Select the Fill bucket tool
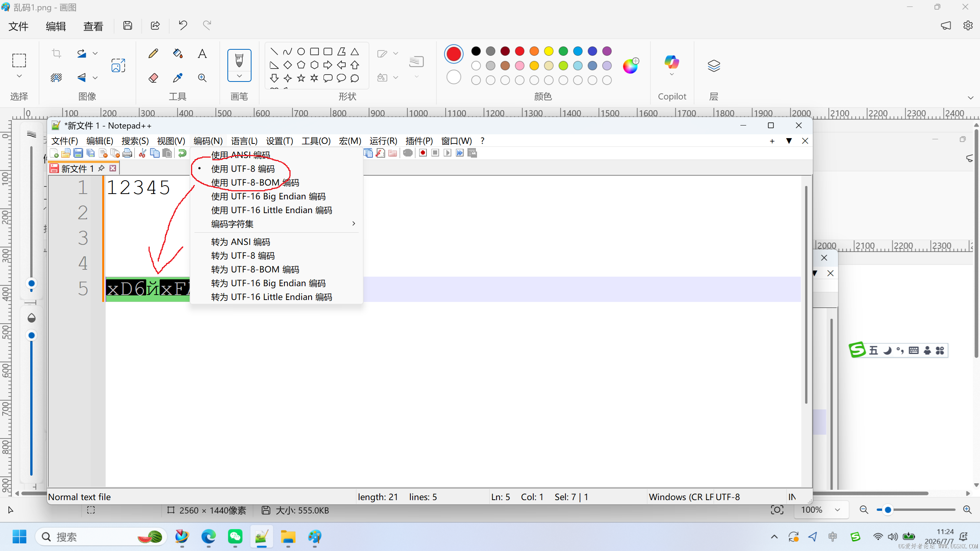This screenshot has height=551, width=980. pos(178,53)
